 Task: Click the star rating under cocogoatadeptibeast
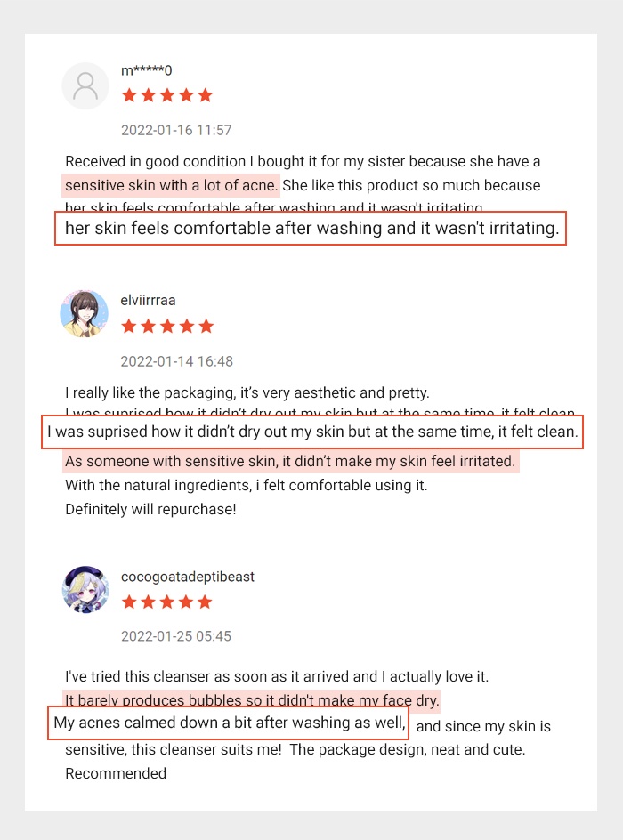167,602
